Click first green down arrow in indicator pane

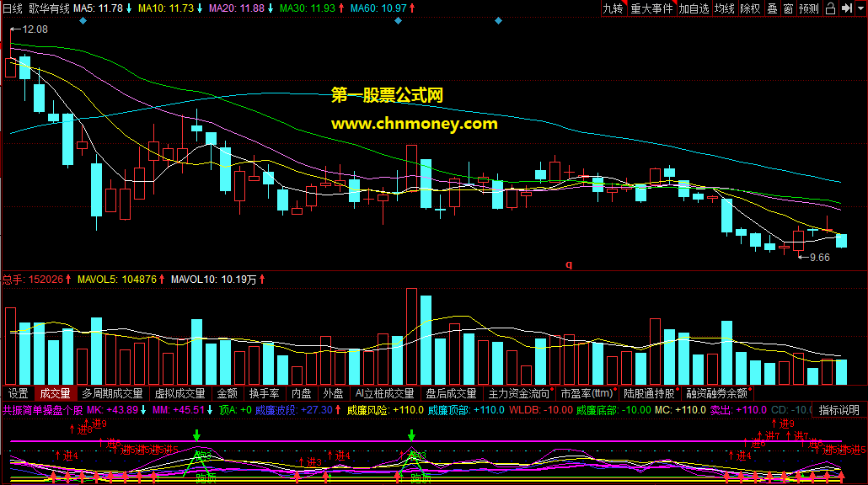(196, 435)
